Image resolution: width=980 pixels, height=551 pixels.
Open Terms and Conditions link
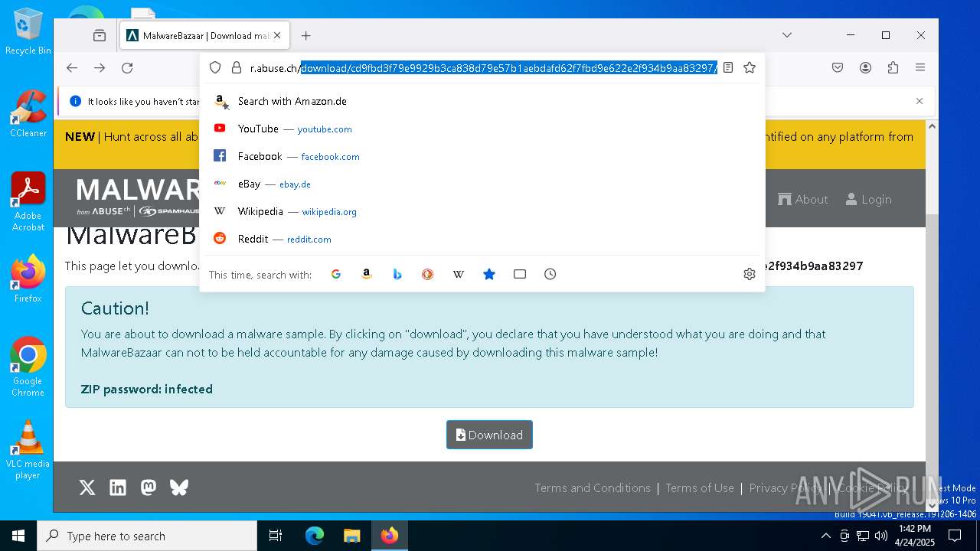pos(593,487)
